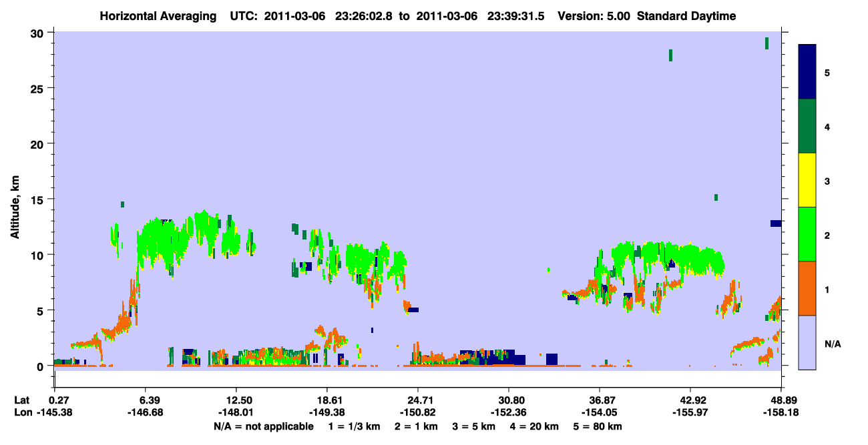Click the legend text 'N/A = not applicable'
Viewport: 868px width, 445px height.
(263, 426)
